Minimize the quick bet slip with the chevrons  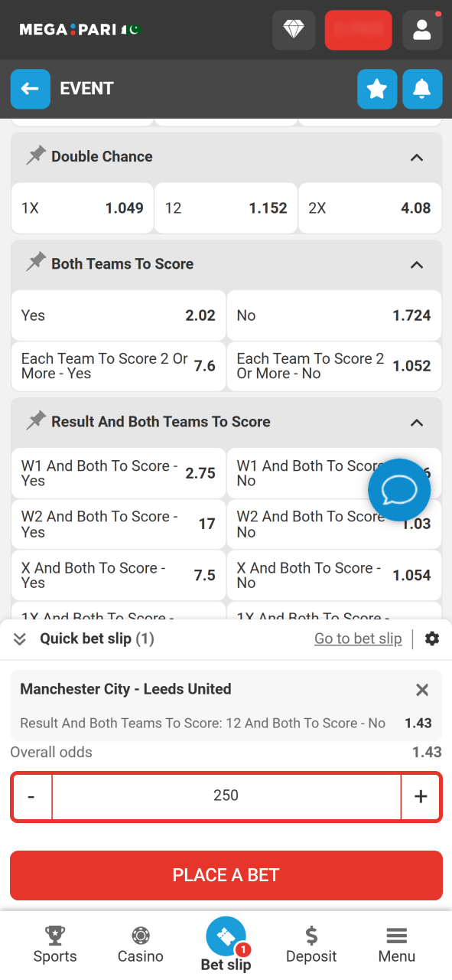pos(19,638)
